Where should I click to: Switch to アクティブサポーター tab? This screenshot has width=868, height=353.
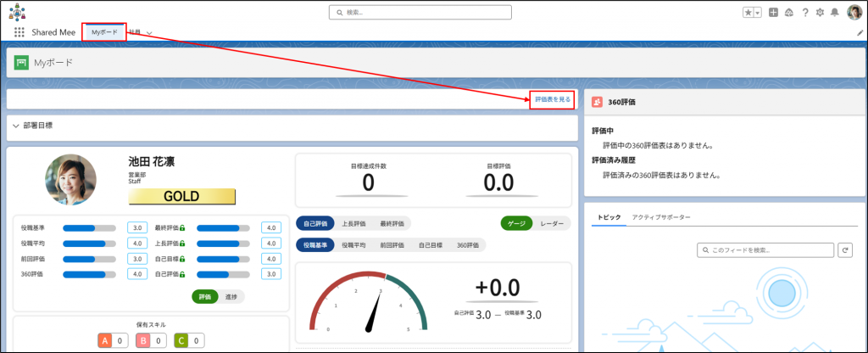coord(660,217)
